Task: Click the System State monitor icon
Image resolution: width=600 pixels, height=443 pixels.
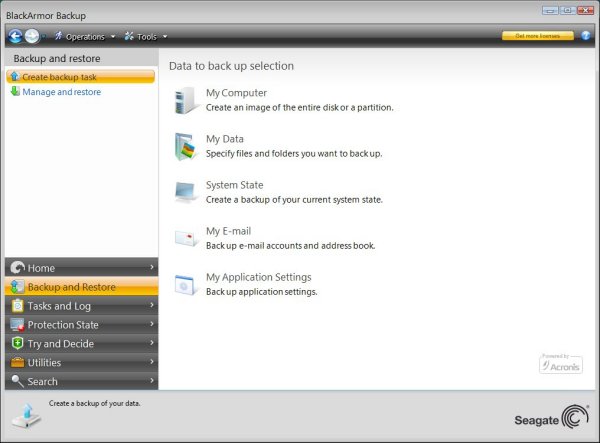Action: pyautogui.click(x=186, y=192)
